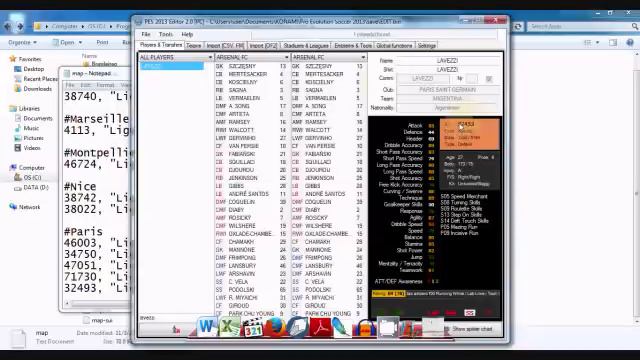The width and height of the screenshot is (640, 360).
Task: Click the red player icon button at bottom left
Action: pos(176,329)
